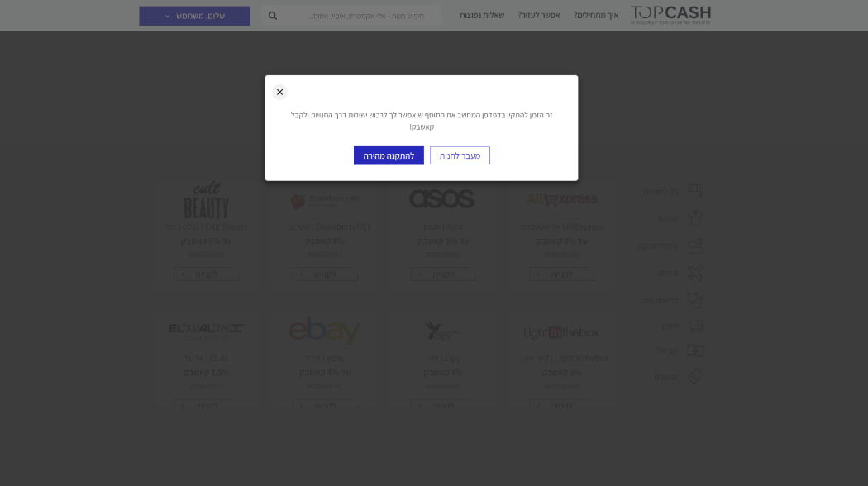Select the all stores category icon
The image size is (868, 486).
click(695, 192)
